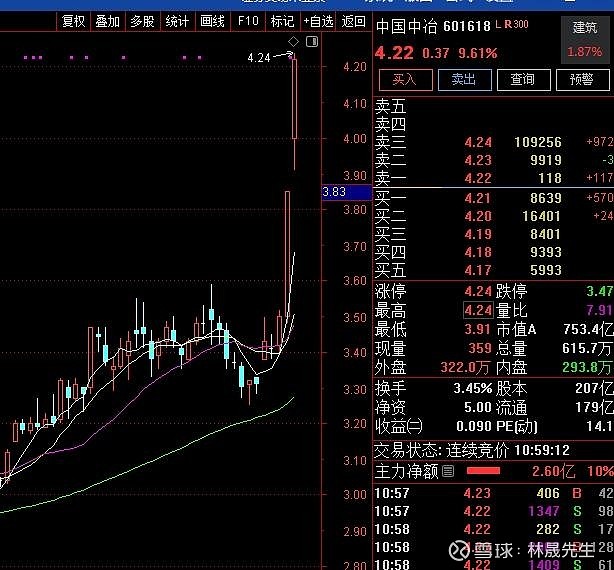Select the 卖二 price 4.23
Viewport: 614px width, 570px height.
click(x=478, y=160)
